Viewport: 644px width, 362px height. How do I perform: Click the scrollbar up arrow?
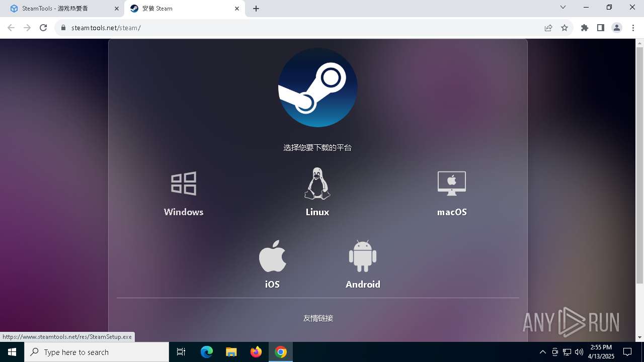point(640,43)
